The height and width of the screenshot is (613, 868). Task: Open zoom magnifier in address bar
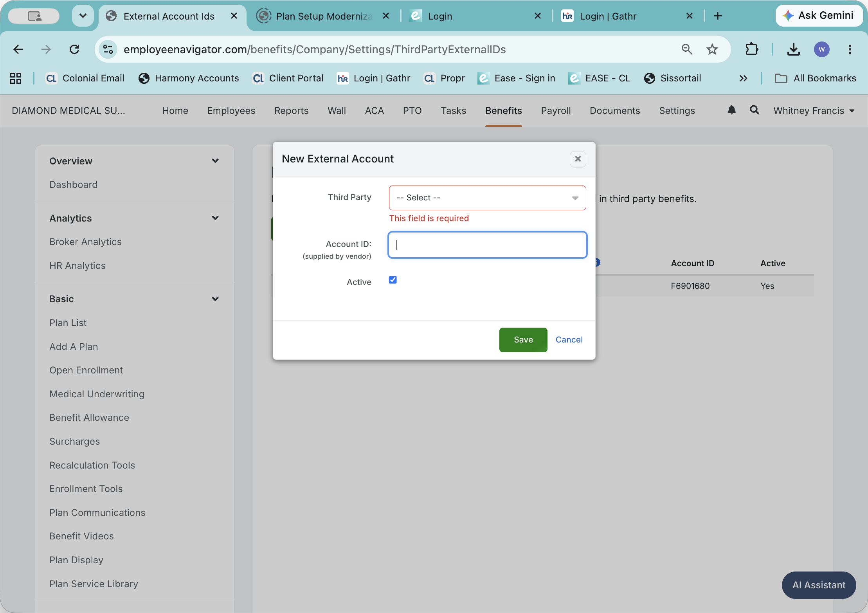click(x=687, y=49)
